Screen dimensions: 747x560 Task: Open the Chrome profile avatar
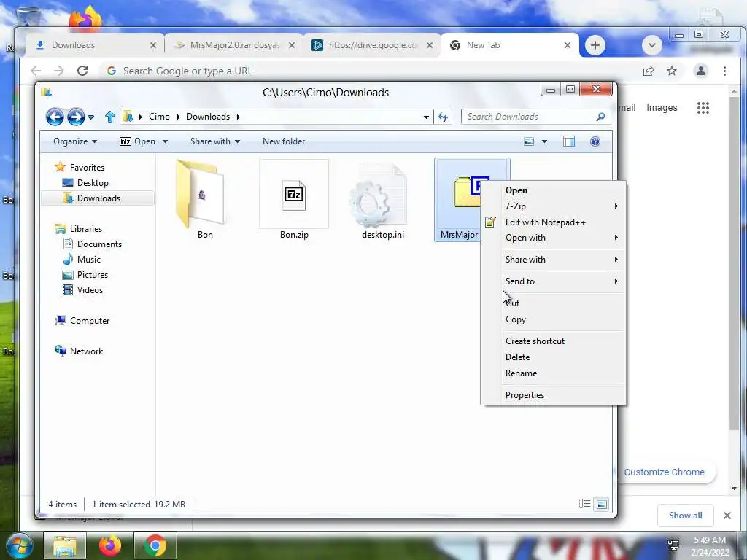[701, 71]
